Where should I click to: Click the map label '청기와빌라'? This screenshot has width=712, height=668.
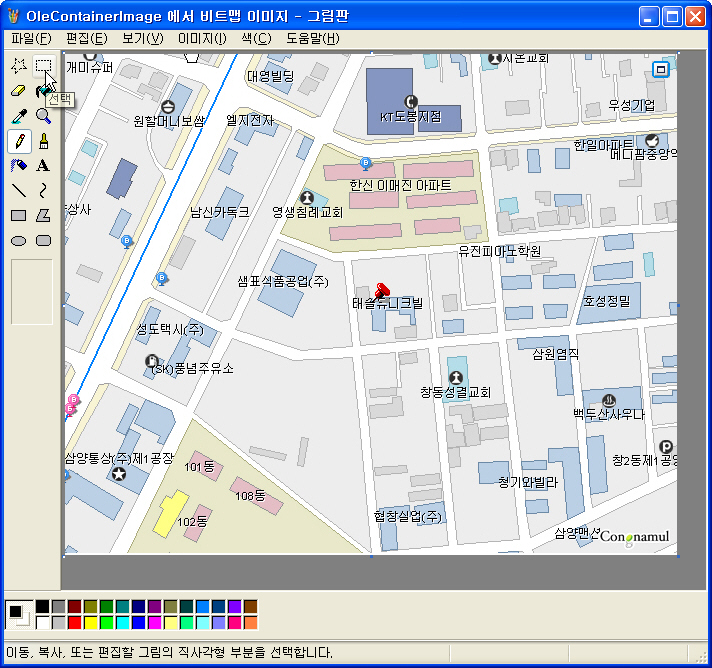(528, 482)
